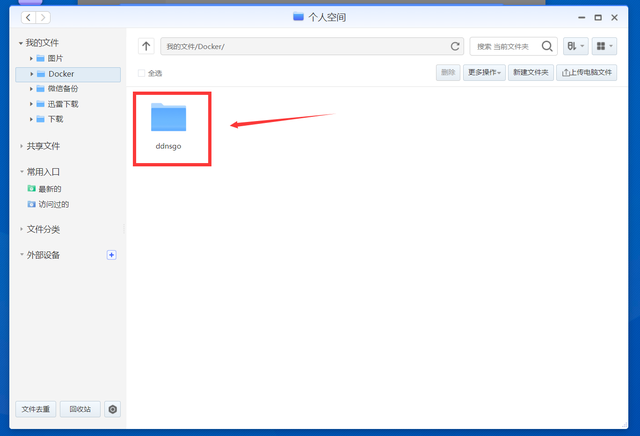Minimize the 个人空间 window
Screen dimensions: 640x436
tap(582, 18)
